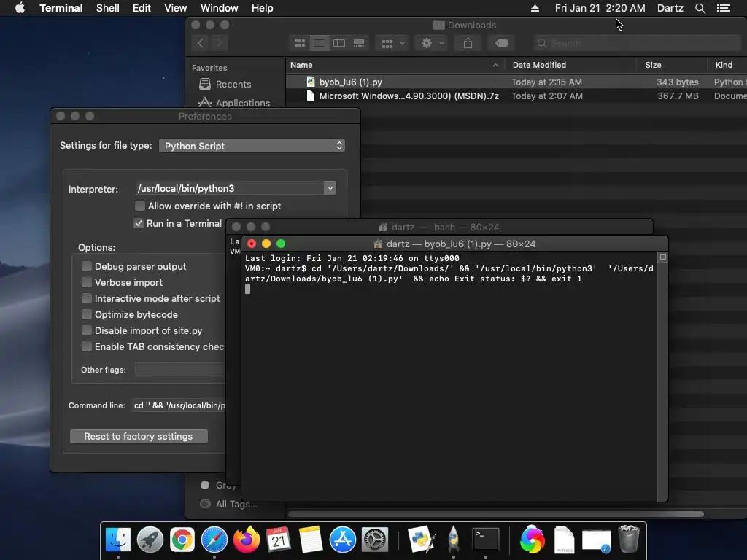Open Trash in the dock
Image resolution: width=747 pixels, height=560 pixels.
628,540
